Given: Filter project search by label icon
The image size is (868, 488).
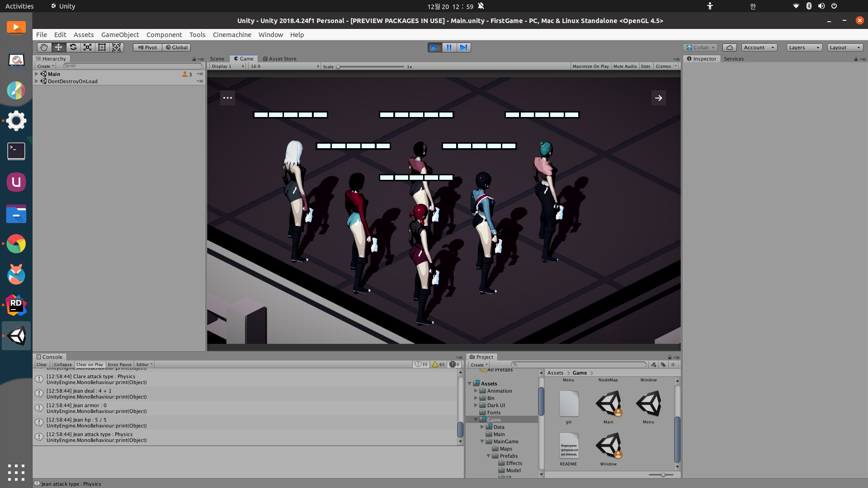Looking at the screenshot, I should (x=663, y=365).
